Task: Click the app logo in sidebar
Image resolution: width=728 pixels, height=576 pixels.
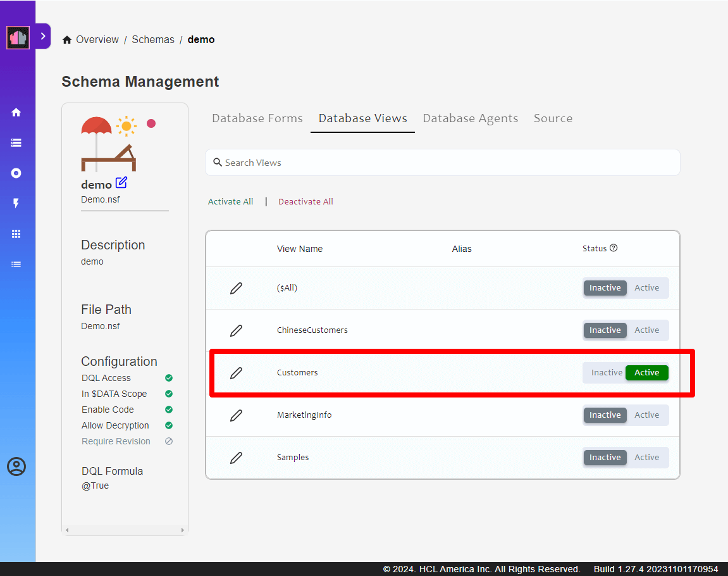Action: tap(18, 37)
